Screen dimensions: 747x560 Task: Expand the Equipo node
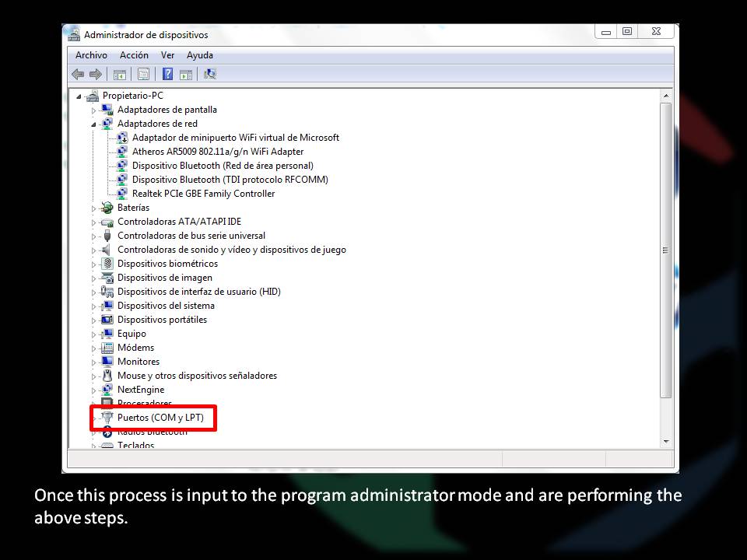(93, 334)
